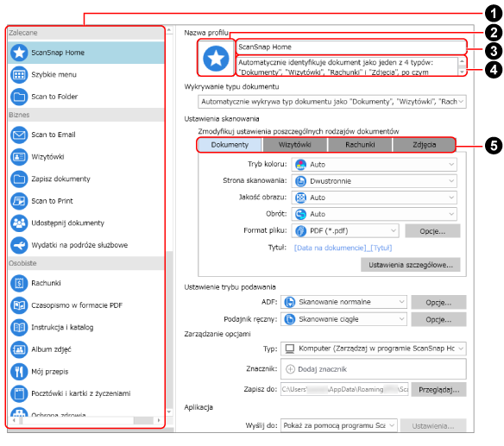Viewport: 504px width, 446px height.
Task: Click the Album zdjęć photo icon
Action: (x=19, y=349)
